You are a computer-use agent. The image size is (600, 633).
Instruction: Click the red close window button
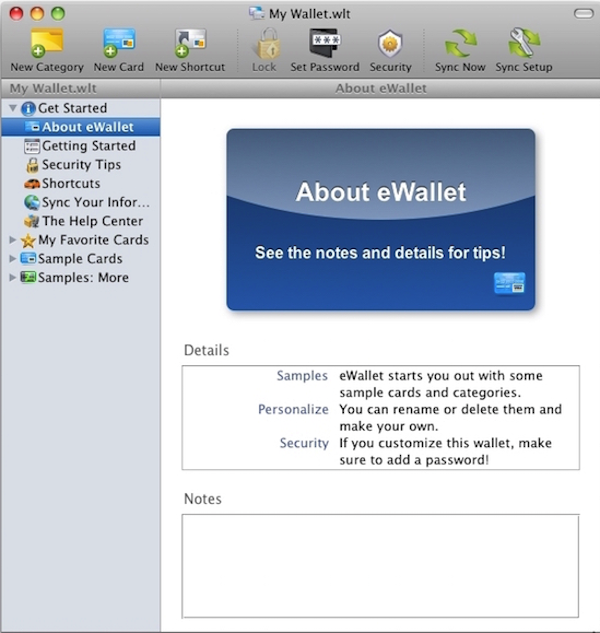coord(16,14)
